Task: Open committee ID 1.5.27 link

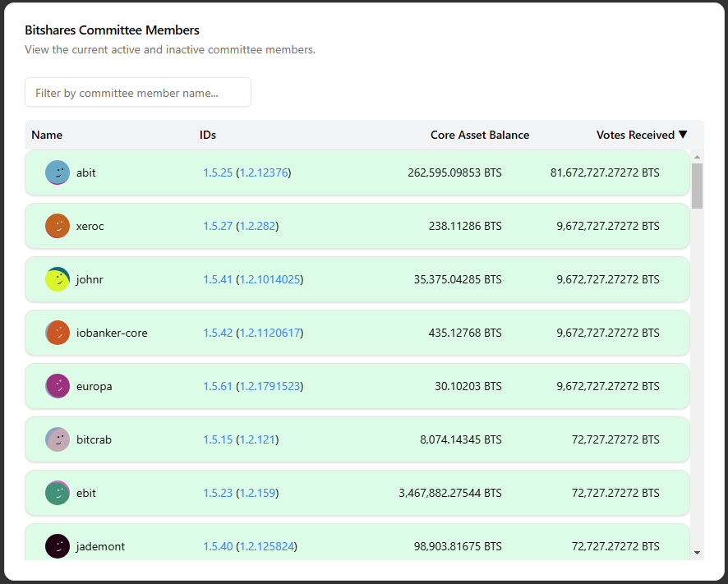Action: (218, 226)
